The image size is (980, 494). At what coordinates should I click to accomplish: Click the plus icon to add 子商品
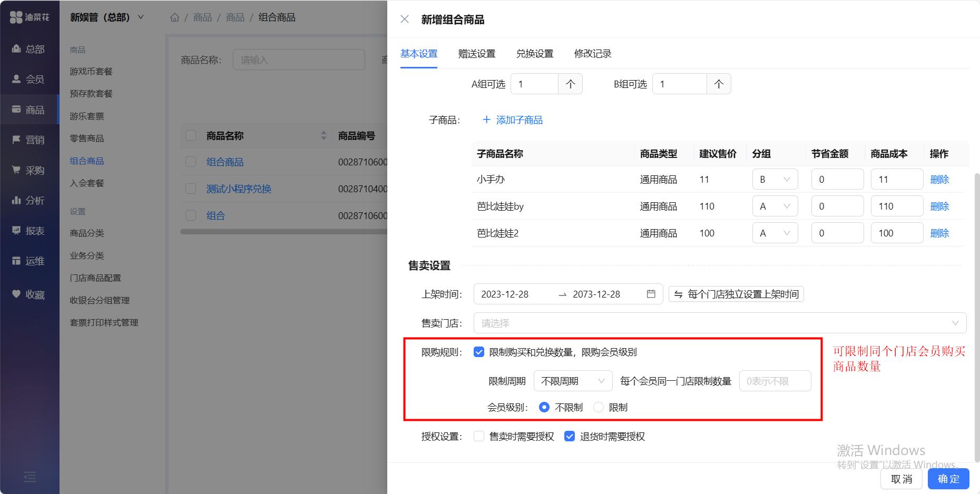click(486, 120)
